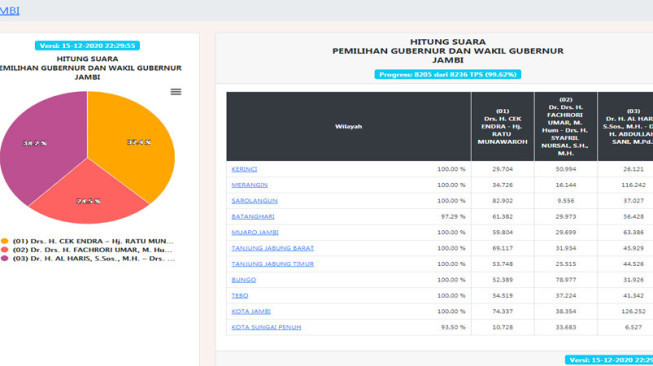Open the KOTA JAMBI region link
This screenshot has width=653, height=366.
[x=251, y=311]
